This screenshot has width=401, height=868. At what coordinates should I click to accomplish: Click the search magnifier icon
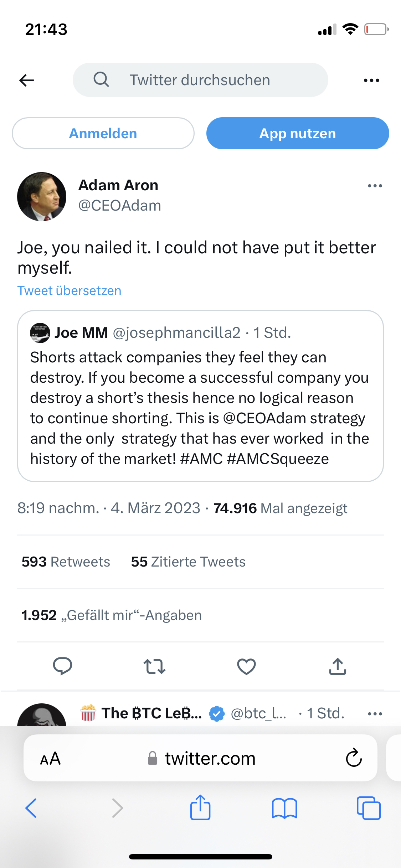(x=101, y=79)
